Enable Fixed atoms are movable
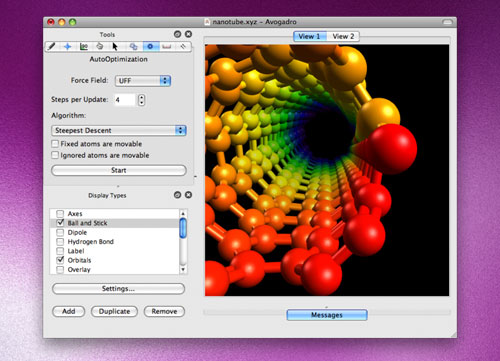Screen dimensions: 500x361 click(55, 144)
